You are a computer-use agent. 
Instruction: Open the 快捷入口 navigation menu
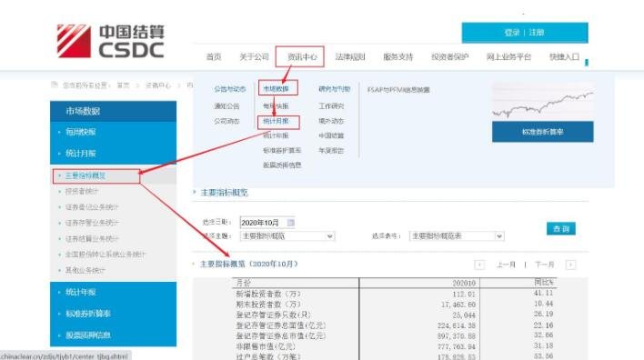(564, 56)
